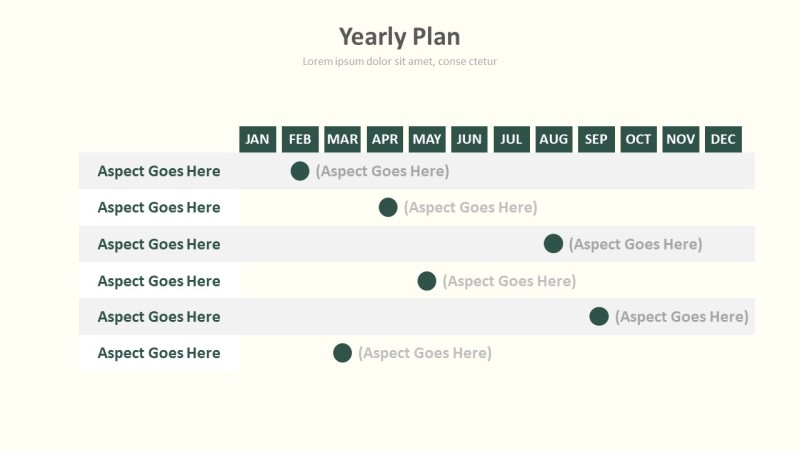Select the green dot in the APR column
The image size is (800, 450).
click(388, 207)
